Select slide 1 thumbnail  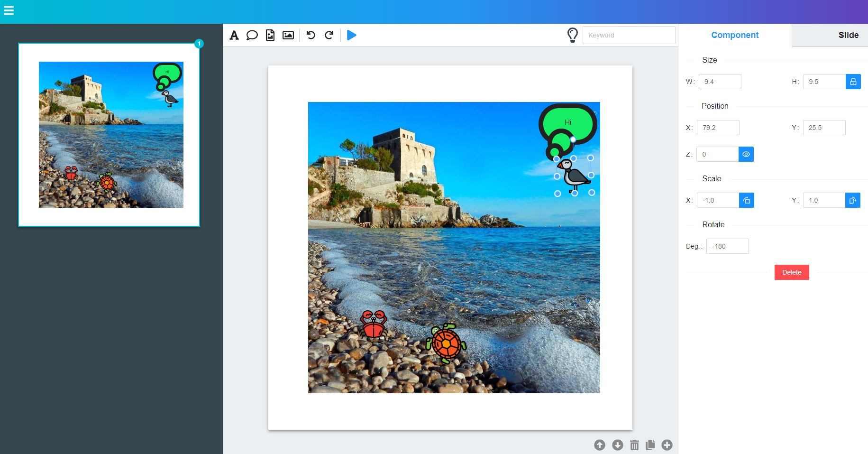tap(109, 135)
